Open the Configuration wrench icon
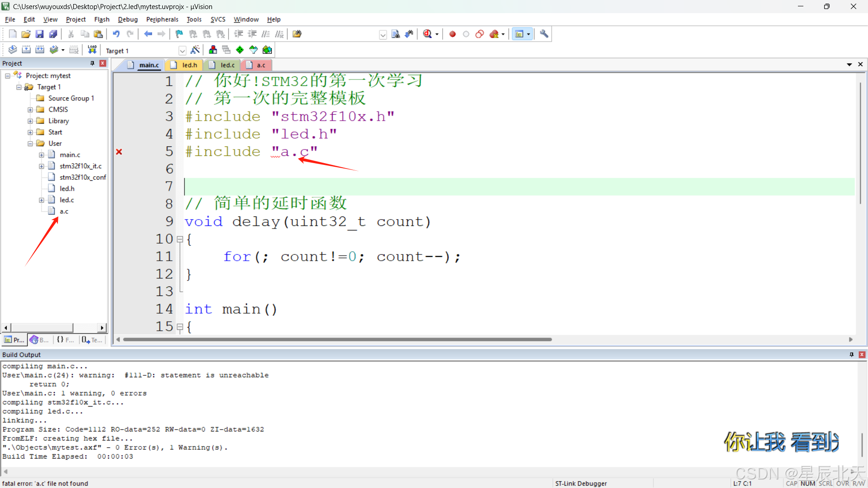Image resolution: width=868 pixels, height=488 pixels. point(544,34)
